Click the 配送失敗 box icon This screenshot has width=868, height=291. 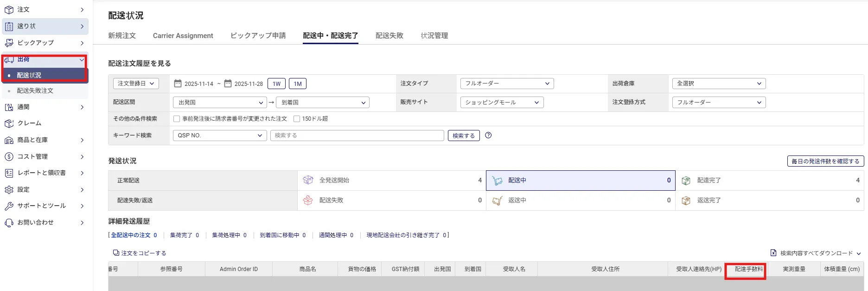point(308,200)
